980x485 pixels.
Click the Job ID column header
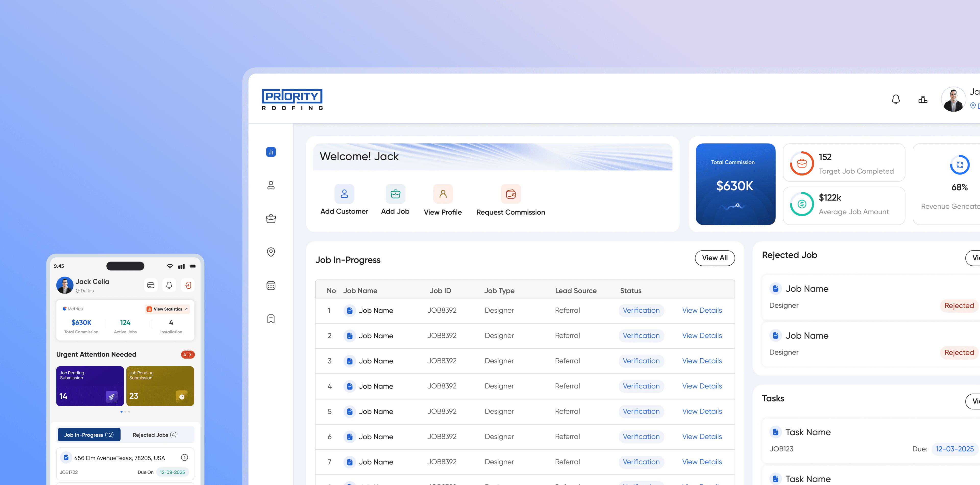click(x=440, y=290)
